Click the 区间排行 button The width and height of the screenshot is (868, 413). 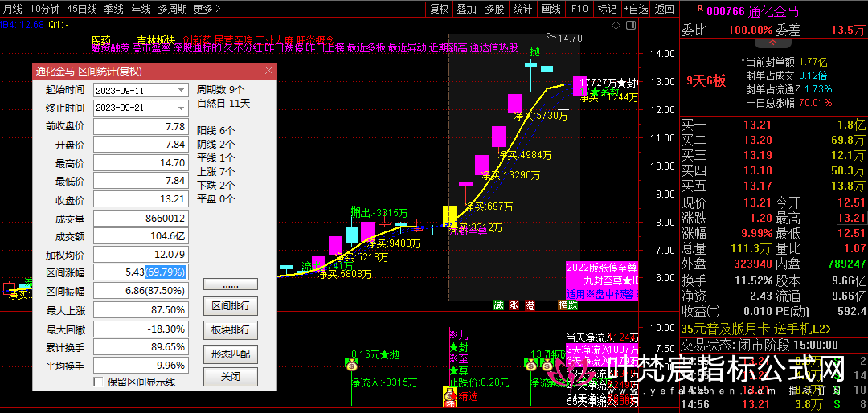(231, 306)
